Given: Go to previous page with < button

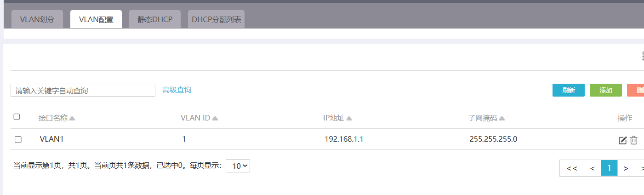Looking at the screenshot, I should [593, 168].
